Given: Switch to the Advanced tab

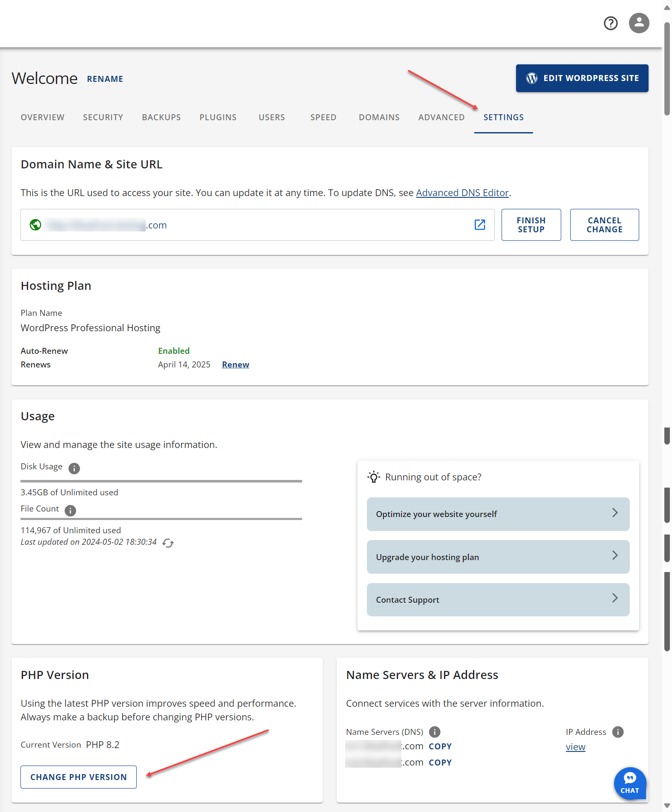Looking at the screenshot, I should click(441, 117).
